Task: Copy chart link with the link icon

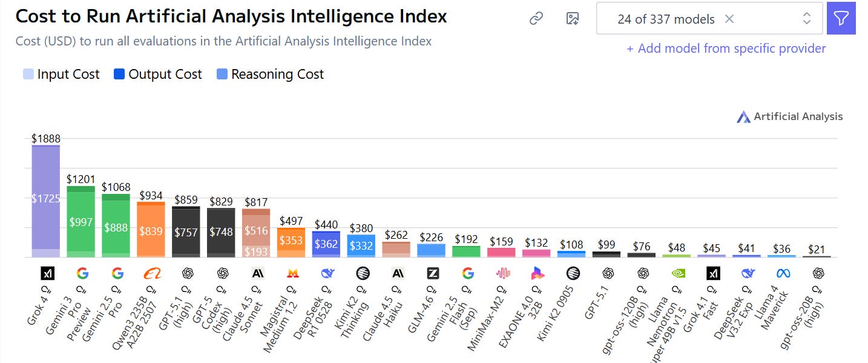Action: [536, 19]
